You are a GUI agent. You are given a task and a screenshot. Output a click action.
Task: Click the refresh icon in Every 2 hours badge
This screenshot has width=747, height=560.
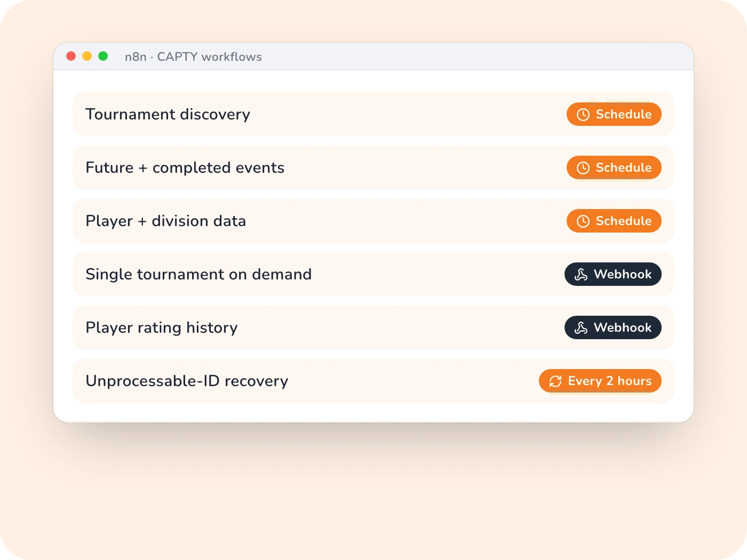(555, 381)
